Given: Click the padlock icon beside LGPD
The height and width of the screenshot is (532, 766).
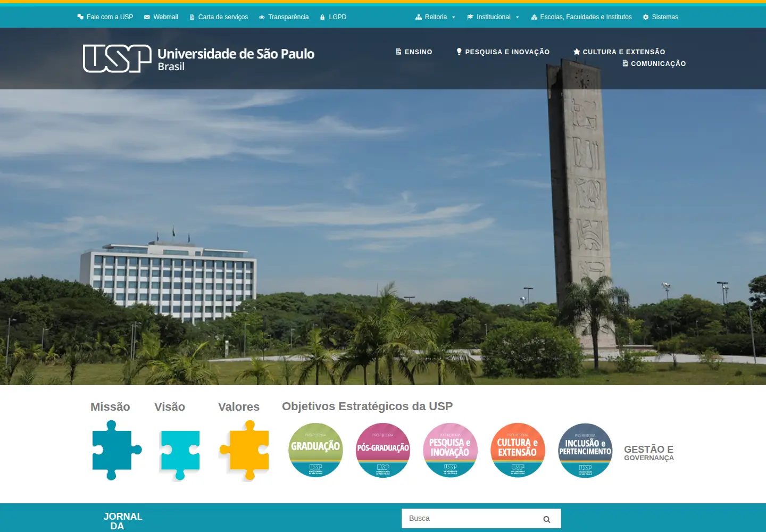Looking at the screenshot, I should (322, 17).
